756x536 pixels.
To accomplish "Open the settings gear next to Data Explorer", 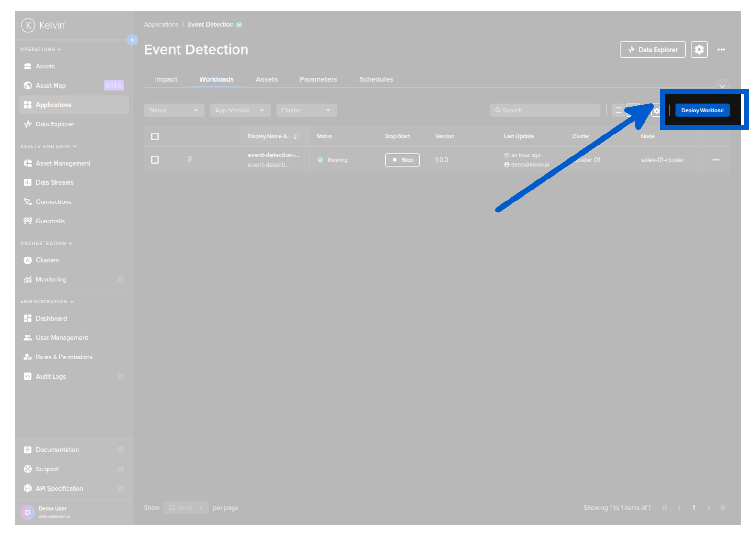I will pyautogui.click(x=699, y=50).
